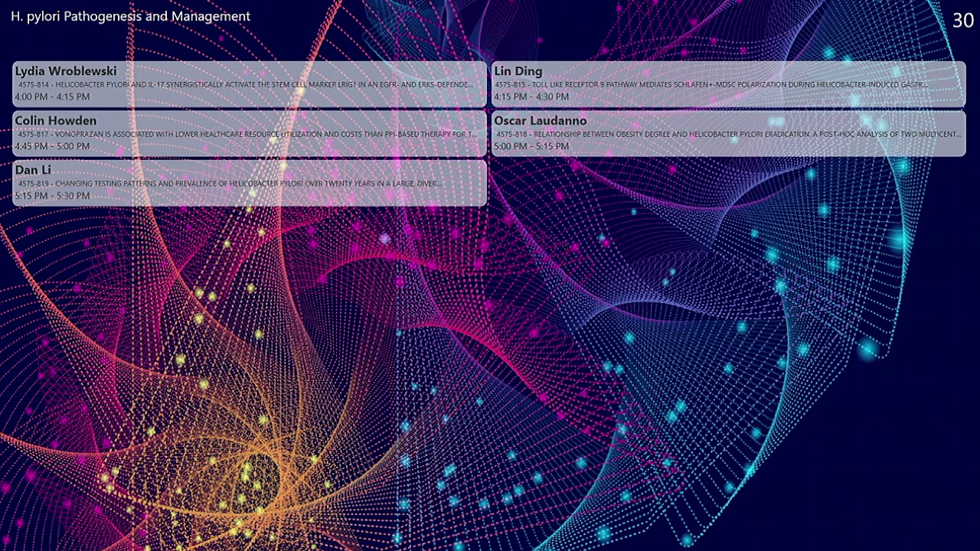980x551 pixels.
Task: Click the 4:45 PM - 5:00 PM time
Action: pyautogui.click(x=52, y=146)
